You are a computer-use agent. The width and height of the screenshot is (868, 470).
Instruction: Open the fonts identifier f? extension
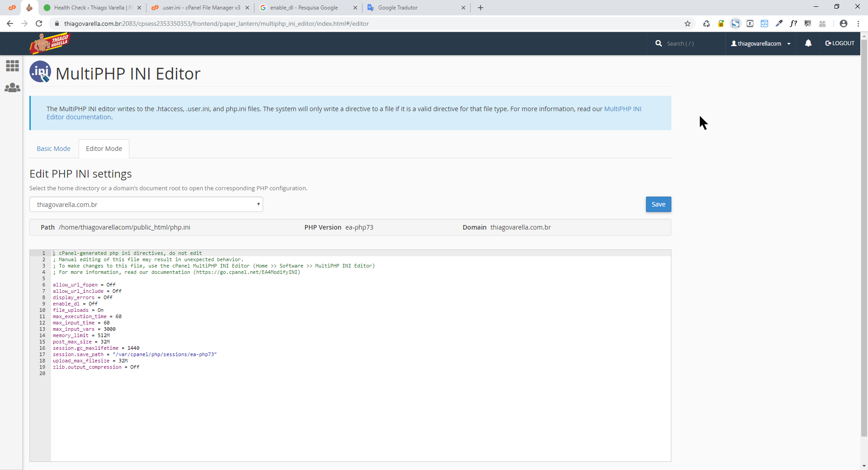tap(793, 23)
